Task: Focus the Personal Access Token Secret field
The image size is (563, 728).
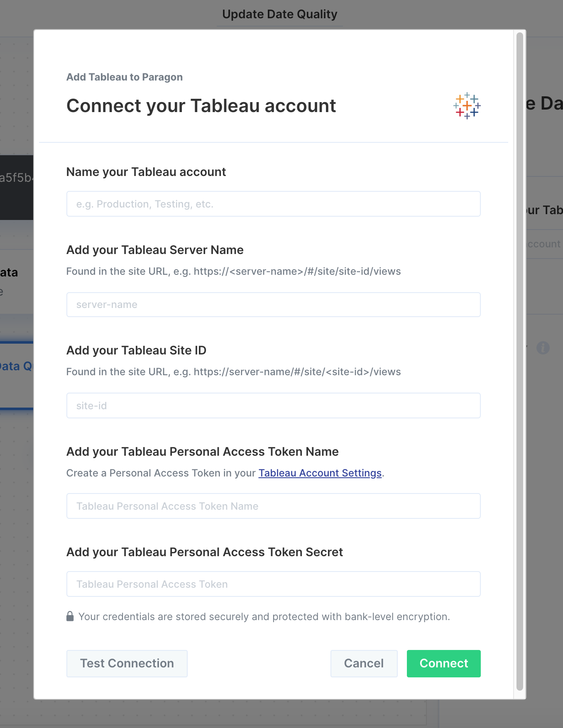Action: (273, 584)
